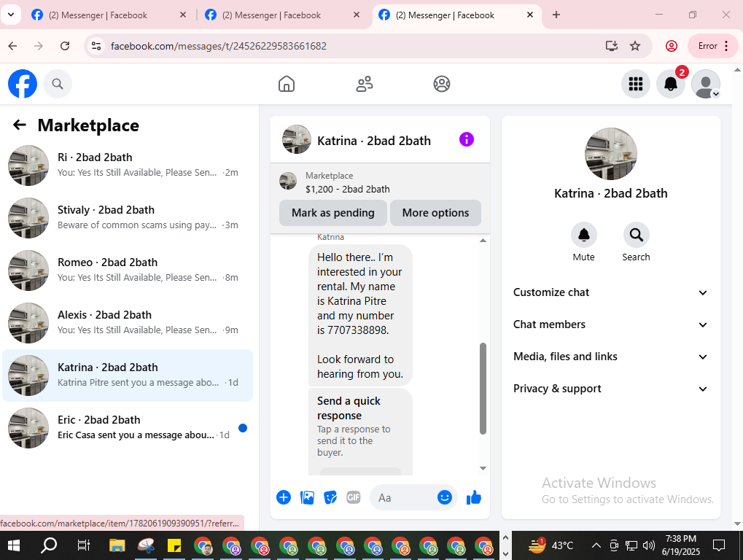Click More options button
The height and width of the screenshot is (560, 743).
435,213
